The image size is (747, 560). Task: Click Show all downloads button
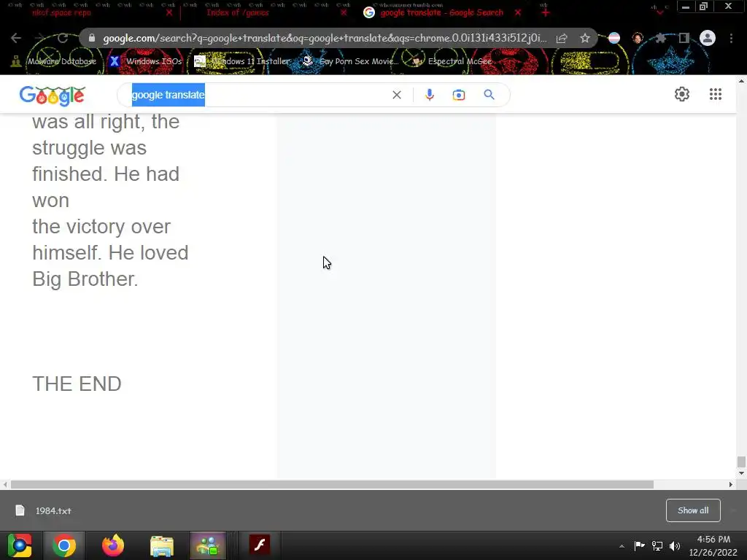(x=693, y=510)
